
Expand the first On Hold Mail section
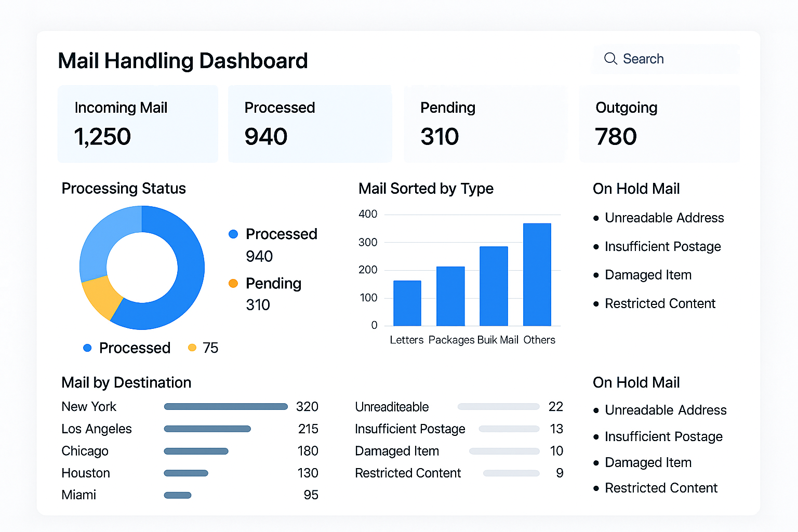point(636,189)
